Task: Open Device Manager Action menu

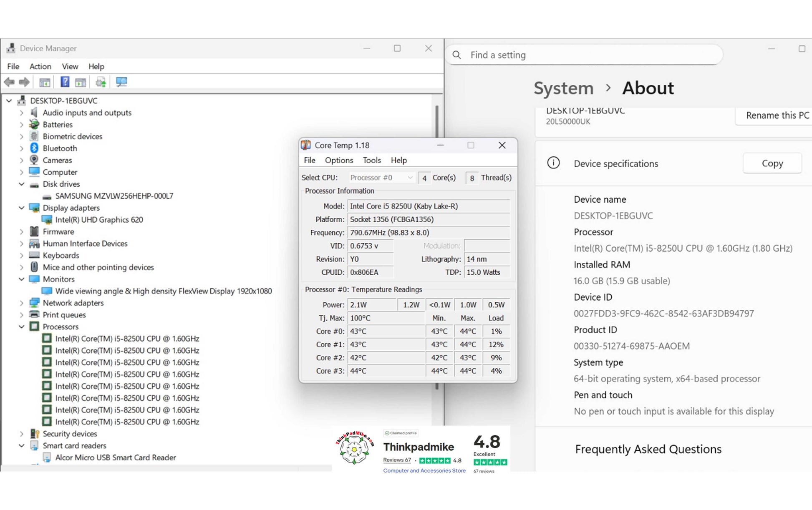Action: 40,66
